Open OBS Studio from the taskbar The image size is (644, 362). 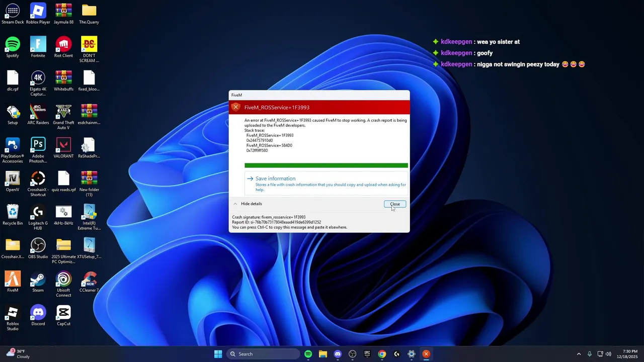pyautogui.click(x=352, y=354)
